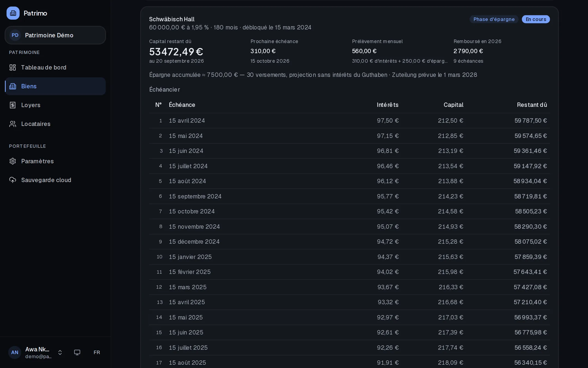588x368 pixels.
Task: Click the 57 859,39 € balance cell
Action: click(x=531, y=257)
